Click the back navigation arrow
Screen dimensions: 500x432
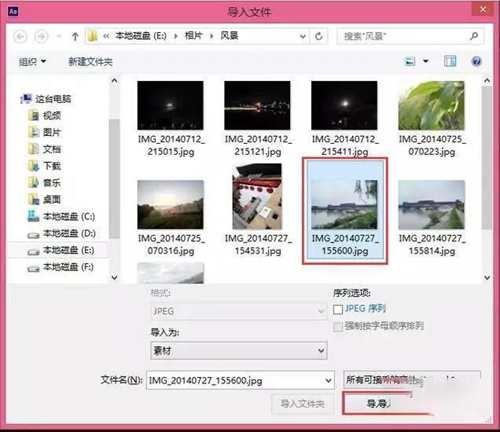[x=20, y=36]
